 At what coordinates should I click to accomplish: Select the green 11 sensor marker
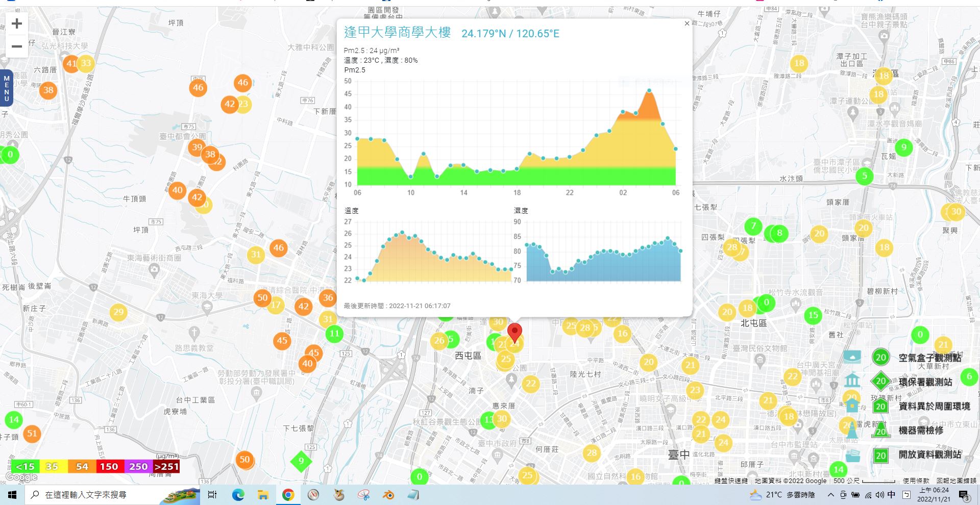tap(334, 334)
